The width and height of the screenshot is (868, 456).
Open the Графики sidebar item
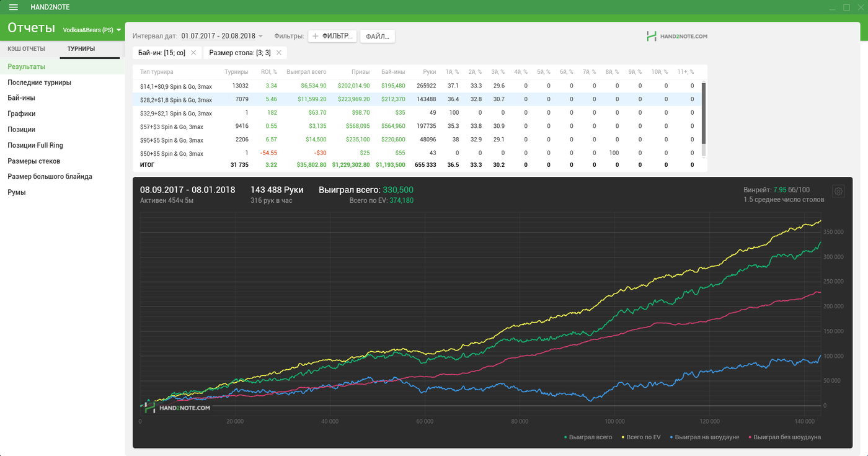click(x=21, y=114)
